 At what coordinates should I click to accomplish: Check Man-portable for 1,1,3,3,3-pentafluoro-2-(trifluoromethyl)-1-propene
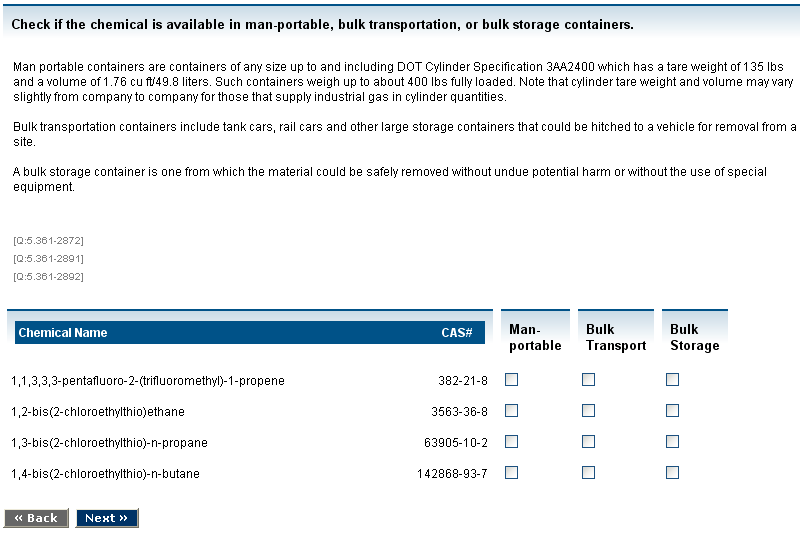pos(511,380)
